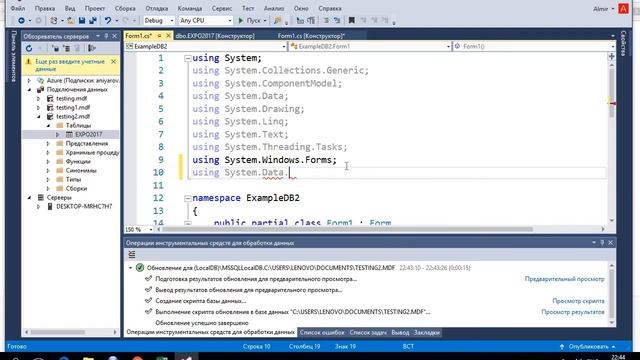Open the Список ошибок tab

pyautogui.click(x=322, y=333)
